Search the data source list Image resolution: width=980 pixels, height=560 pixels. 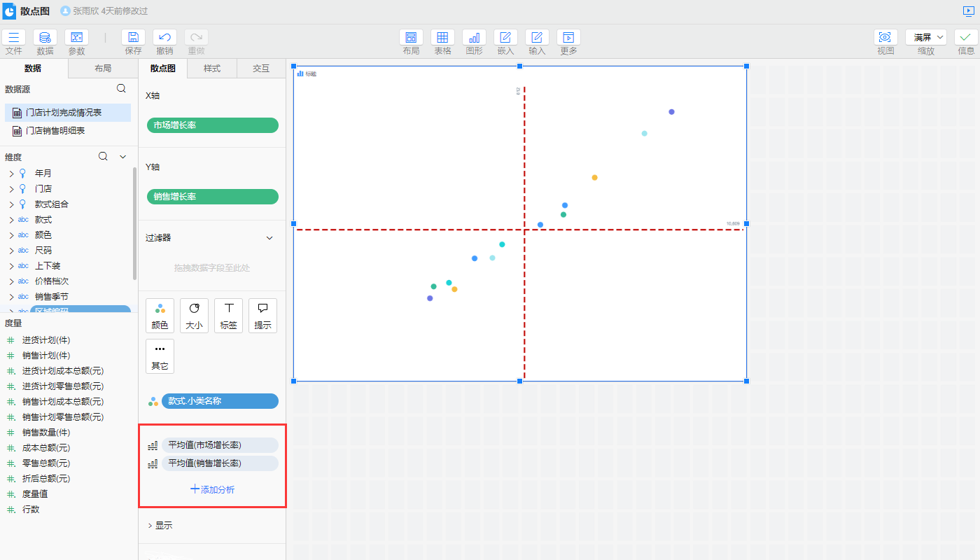121,89
